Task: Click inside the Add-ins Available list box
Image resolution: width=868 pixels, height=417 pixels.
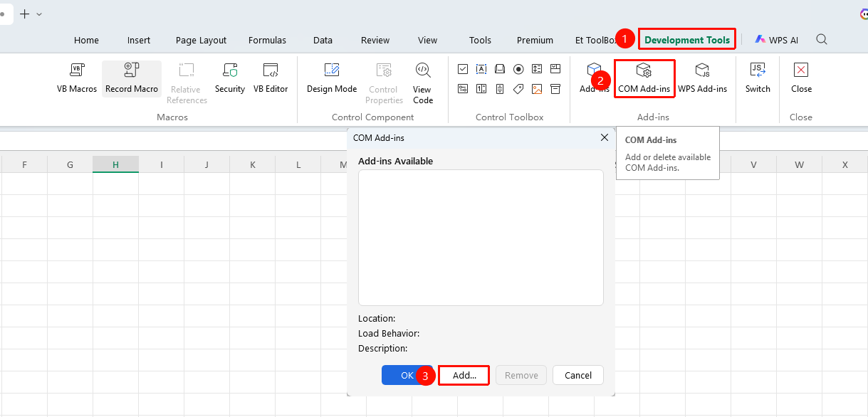Action: click(481, 238)
